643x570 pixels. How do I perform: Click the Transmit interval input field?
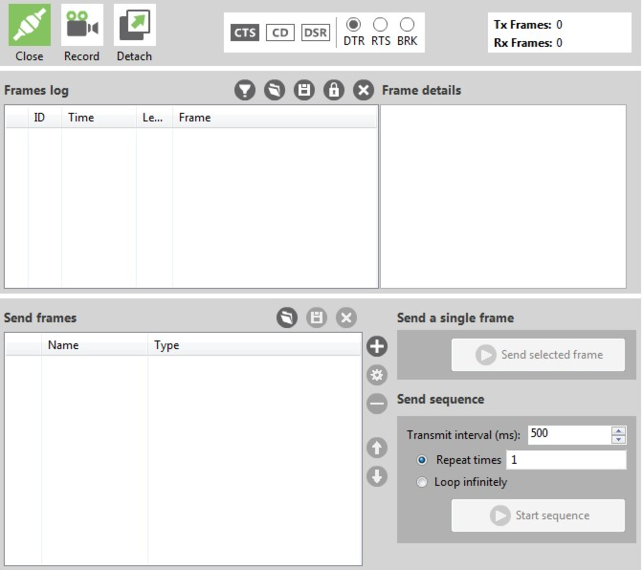click(569, 435)
